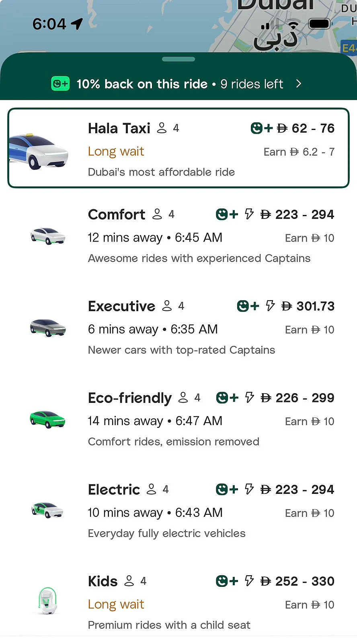This screenshot has height=644, width=357.
Task: Tap the Kids ride "Long wait" label
Action: point(116,604)
